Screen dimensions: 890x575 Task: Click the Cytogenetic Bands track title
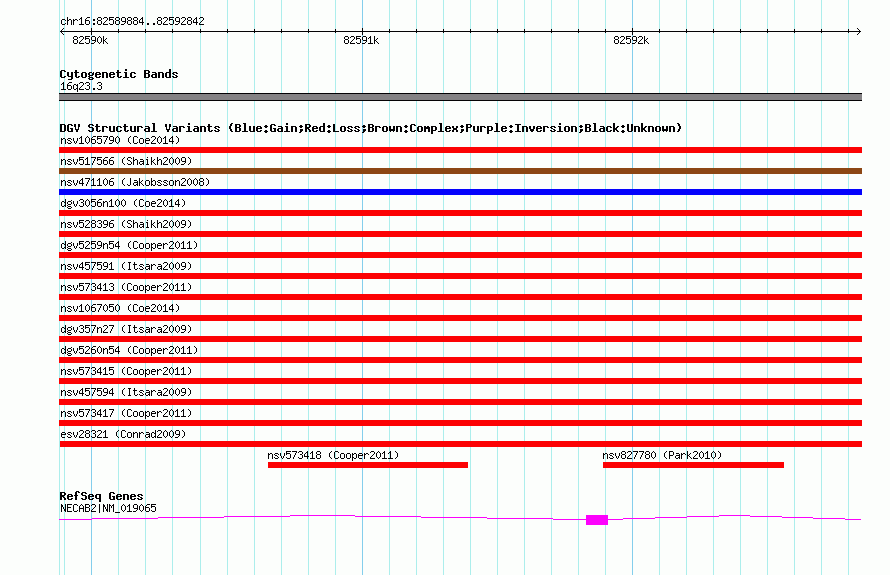tap(119, 74)
